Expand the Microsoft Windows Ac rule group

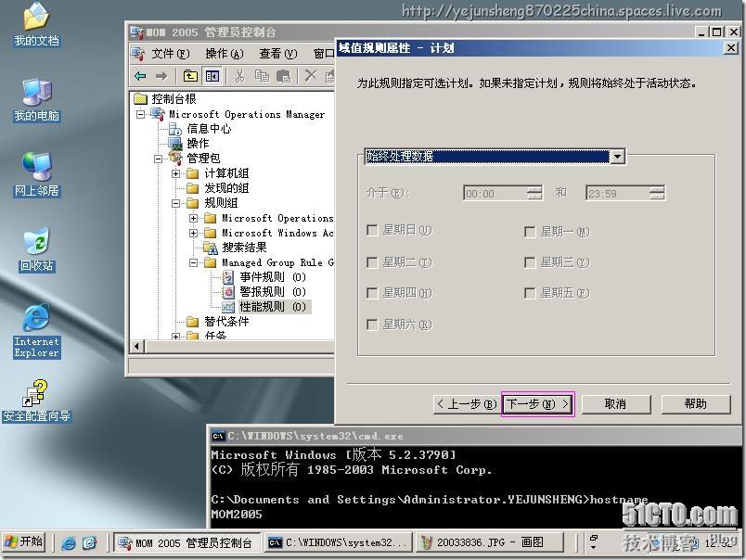[193, 233]
